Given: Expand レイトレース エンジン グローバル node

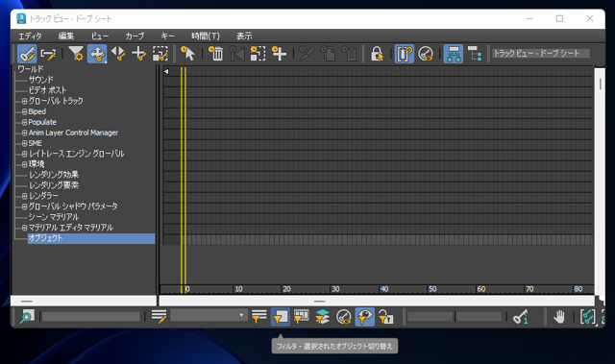Looking at the screenshot, I should 24,154.
